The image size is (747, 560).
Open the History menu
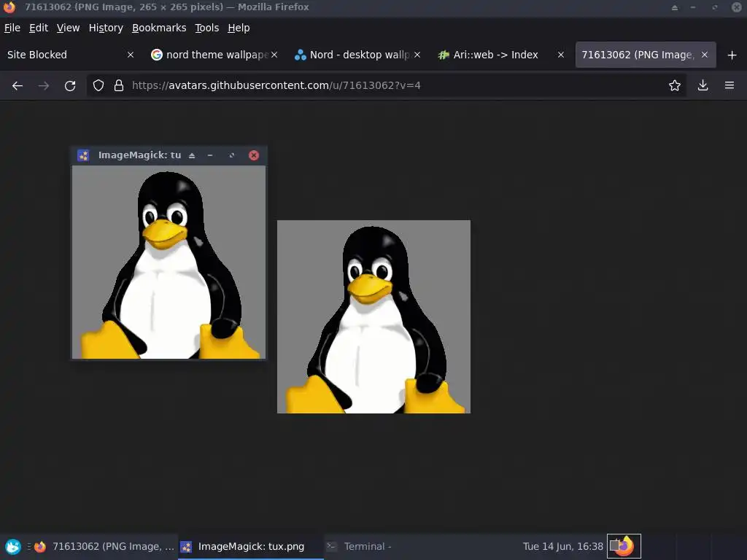point(106,28)
